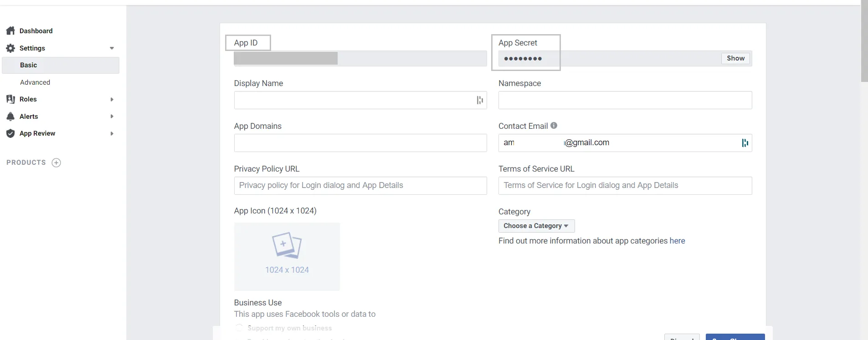Screen dimensions: 868x340
Task: Expand the Alerts submenu arrow
Action: [x=112, y=117]
